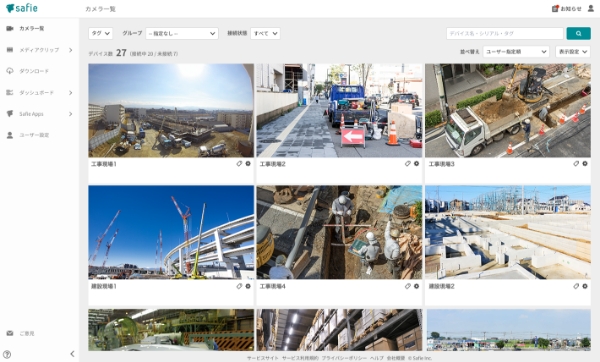Expand the Safie Apps submenu chevron
The width and height of the screenshot is (600, 362).
[x=71, y=114]
